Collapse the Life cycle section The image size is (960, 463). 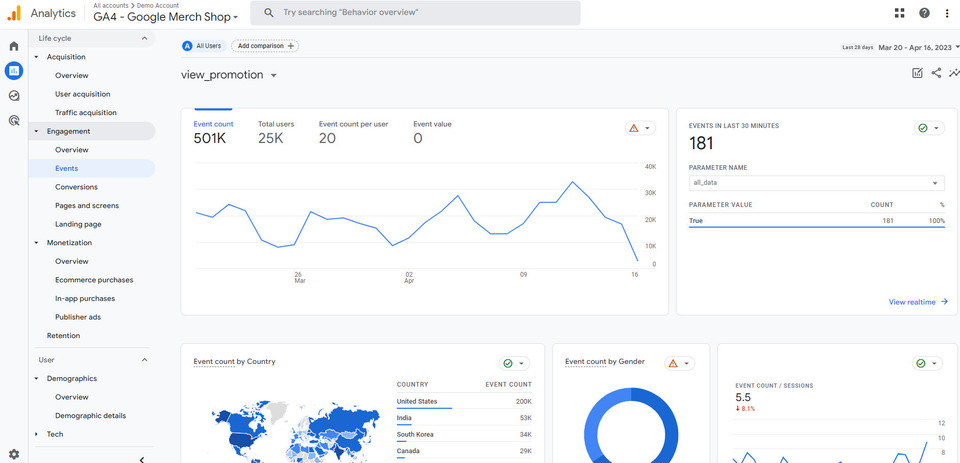[x=144, y=39]
